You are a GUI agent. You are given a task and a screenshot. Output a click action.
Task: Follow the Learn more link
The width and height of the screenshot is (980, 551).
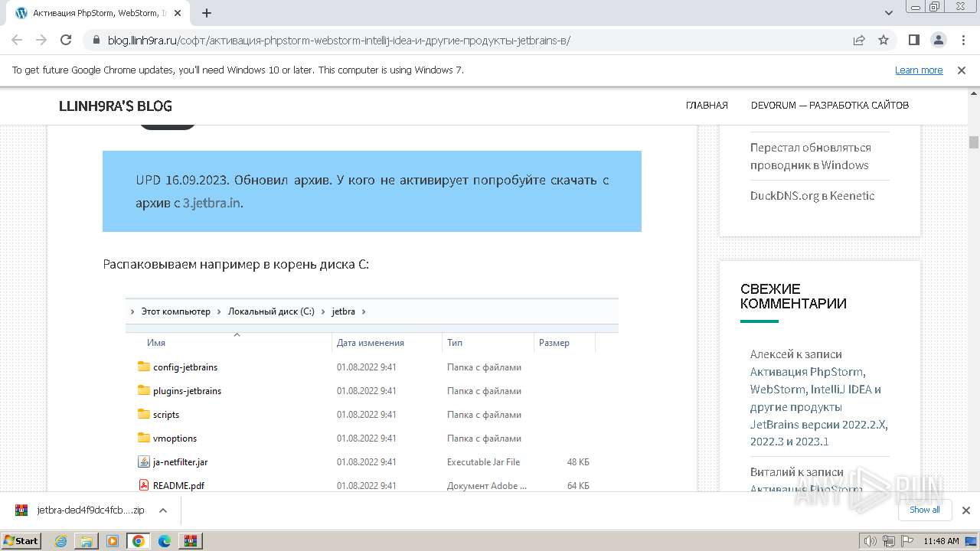pyautogui.click(x=919, y=70)
